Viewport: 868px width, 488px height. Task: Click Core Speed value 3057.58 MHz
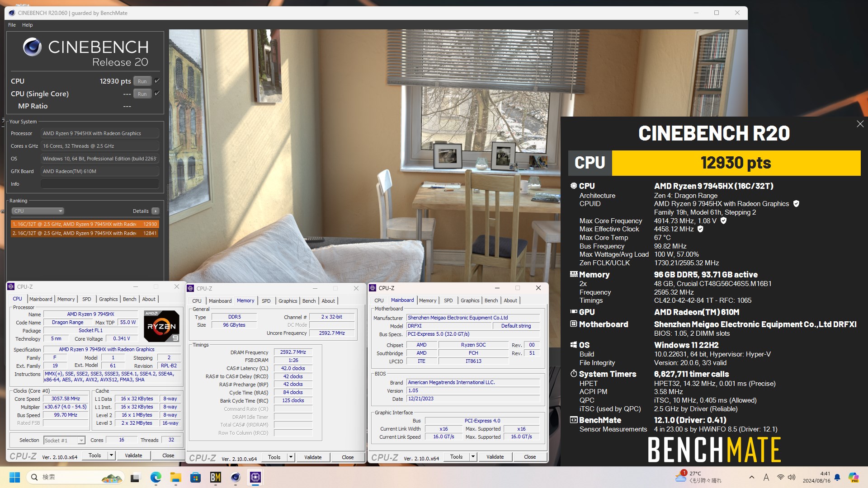click(x=66, y=399)
